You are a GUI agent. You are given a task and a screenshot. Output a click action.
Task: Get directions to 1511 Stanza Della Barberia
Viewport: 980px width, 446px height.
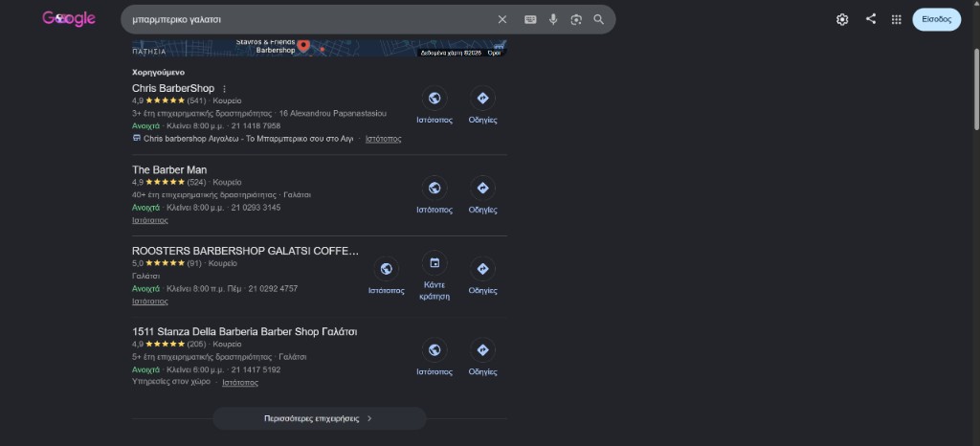coord(482,349)
